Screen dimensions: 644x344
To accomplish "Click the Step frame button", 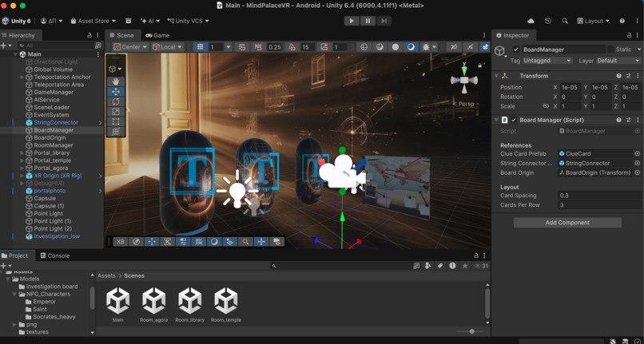I will [384, 21].
